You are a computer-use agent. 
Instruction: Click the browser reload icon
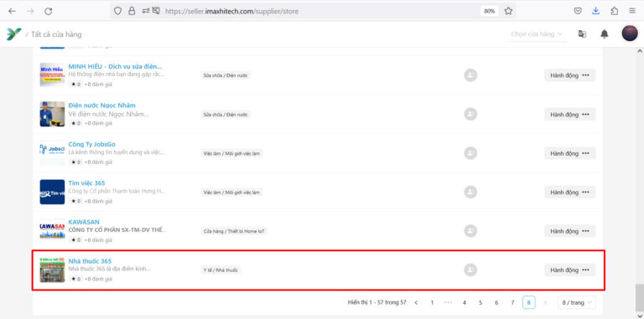pos(49,11)
